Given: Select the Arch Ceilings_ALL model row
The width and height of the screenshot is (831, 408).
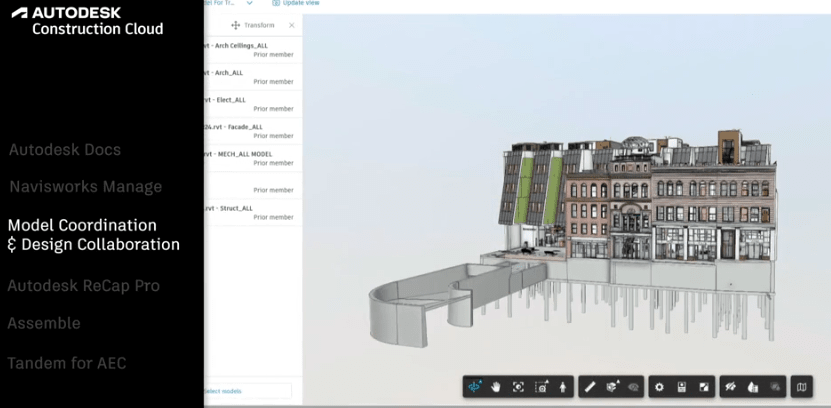Looking at the screenshot, I should 253,50.
